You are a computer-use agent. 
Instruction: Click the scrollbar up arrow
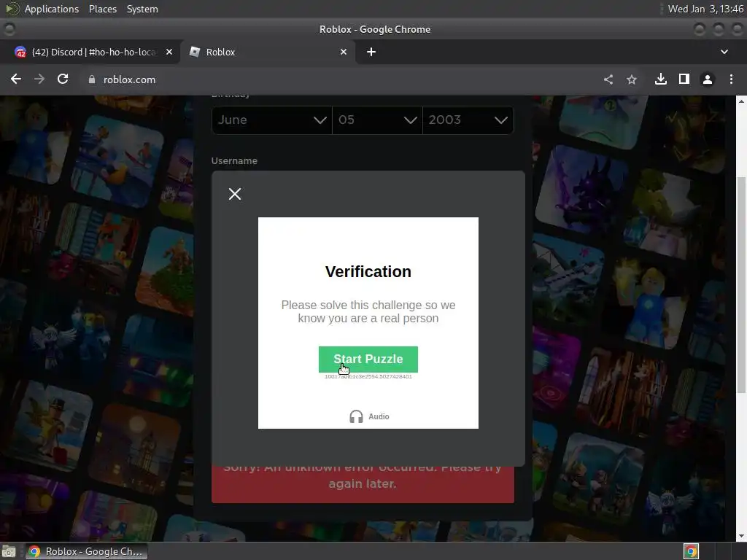(x=741, y=101)
